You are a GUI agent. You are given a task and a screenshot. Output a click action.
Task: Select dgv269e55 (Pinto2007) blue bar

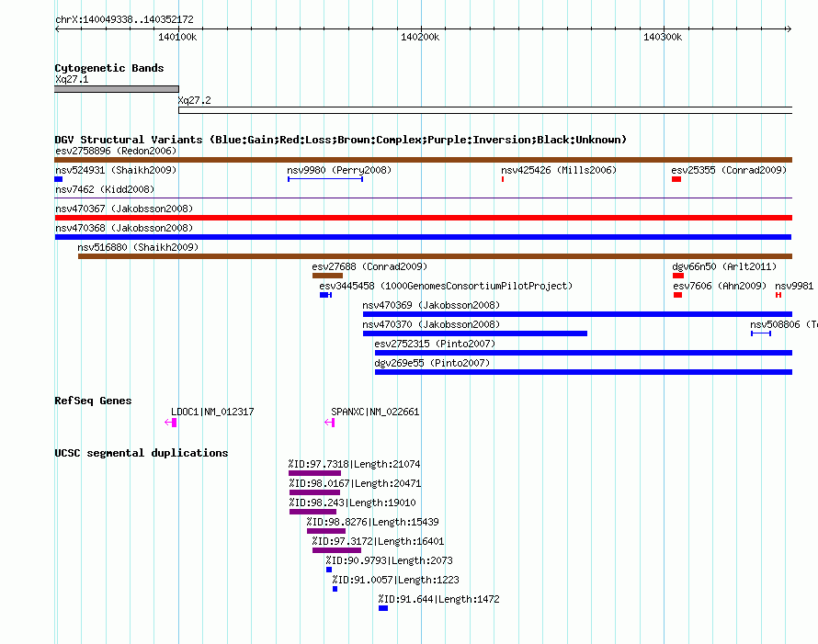click(584, 372)
